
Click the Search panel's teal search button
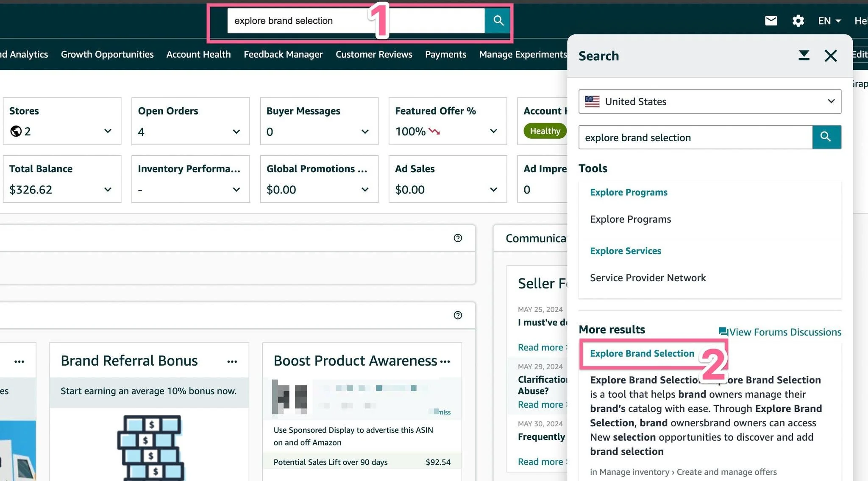826,137
